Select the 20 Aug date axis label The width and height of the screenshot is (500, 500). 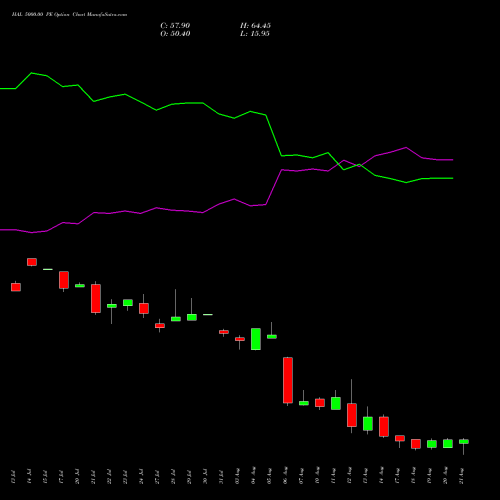445,476
